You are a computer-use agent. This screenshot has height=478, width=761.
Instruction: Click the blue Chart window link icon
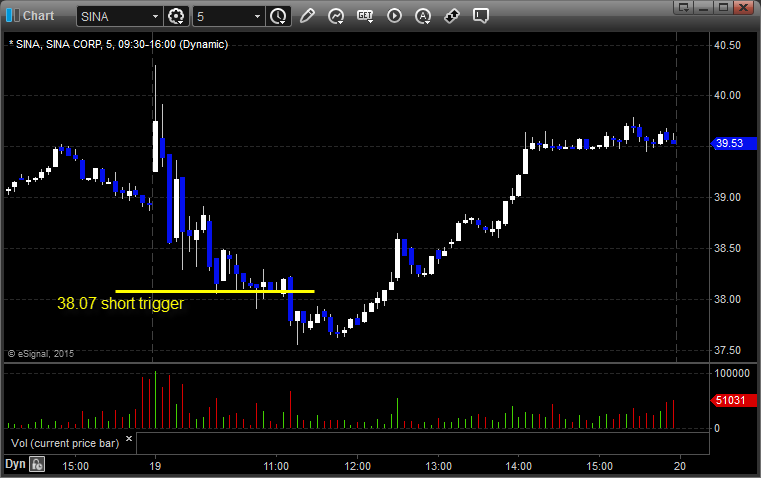(12, 16)
